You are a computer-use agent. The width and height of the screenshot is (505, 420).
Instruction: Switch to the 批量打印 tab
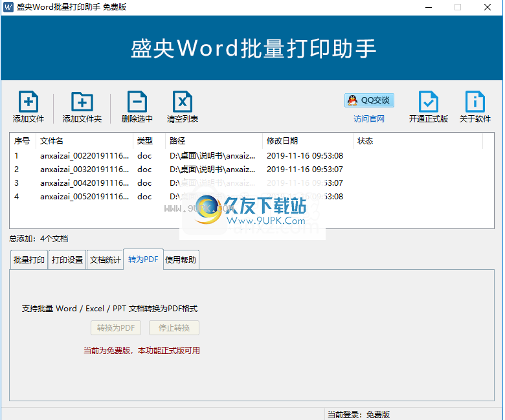point(29,260)
